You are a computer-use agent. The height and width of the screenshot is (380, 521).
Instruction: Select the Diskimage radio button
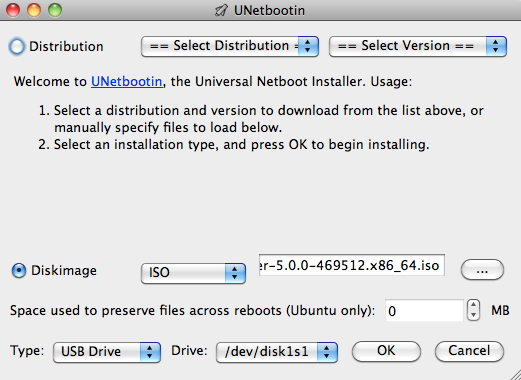(19, 271)
